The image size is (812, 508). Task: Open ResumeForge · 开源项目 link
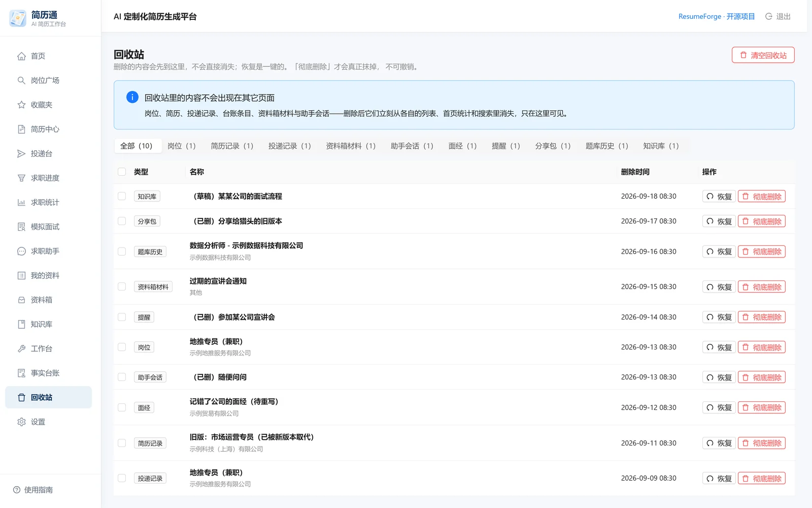pyautogui.click(x=717, y=16)
